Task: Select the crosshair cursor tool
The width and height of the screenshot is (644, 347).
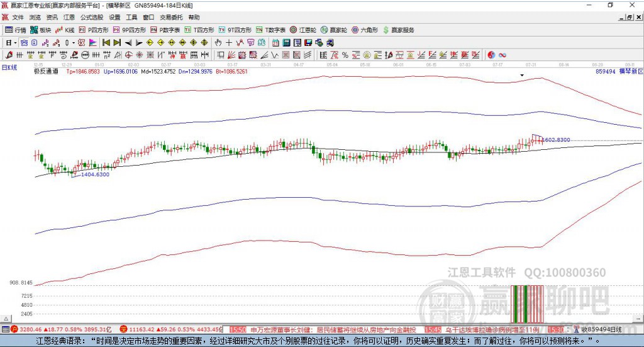Action: (x=229, y=43)
